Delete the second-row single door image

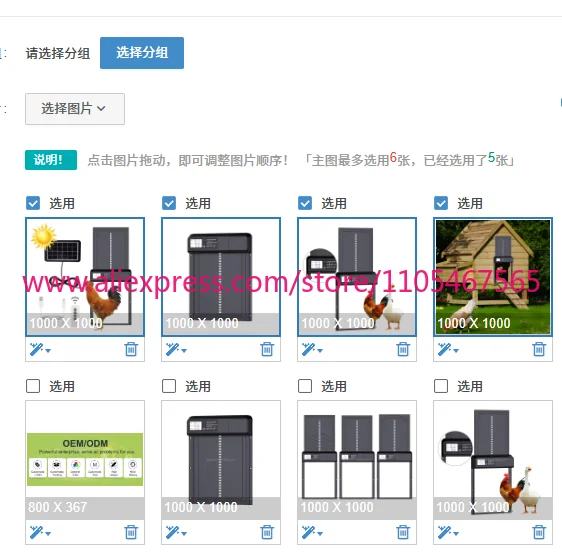point(267,532)
